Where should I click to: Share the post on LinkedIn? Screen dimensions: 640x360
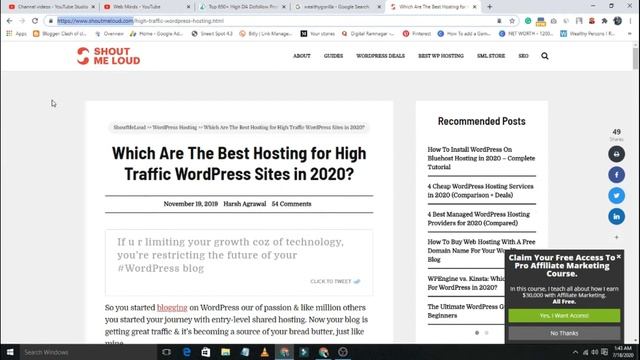616,217
